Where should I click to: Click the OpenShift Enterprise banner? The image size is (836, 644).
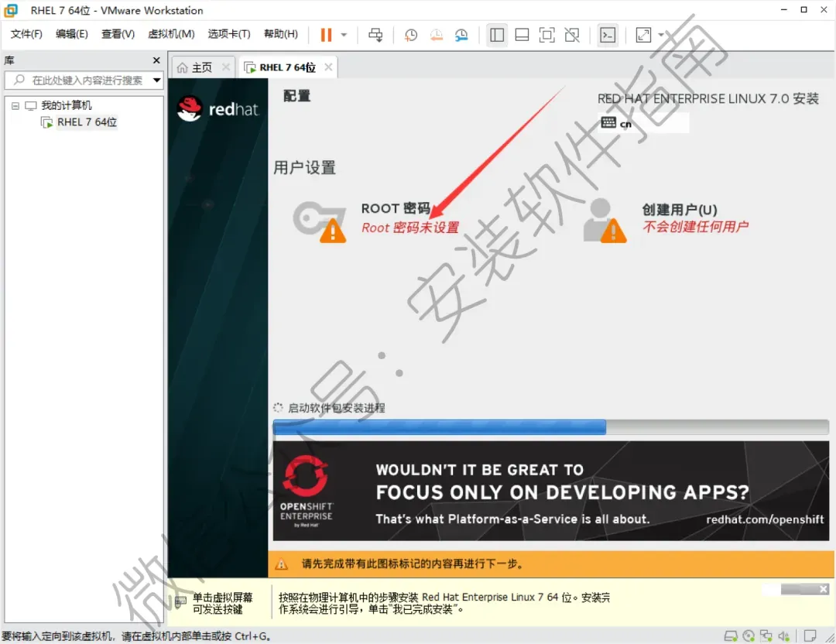pos(551,491)
